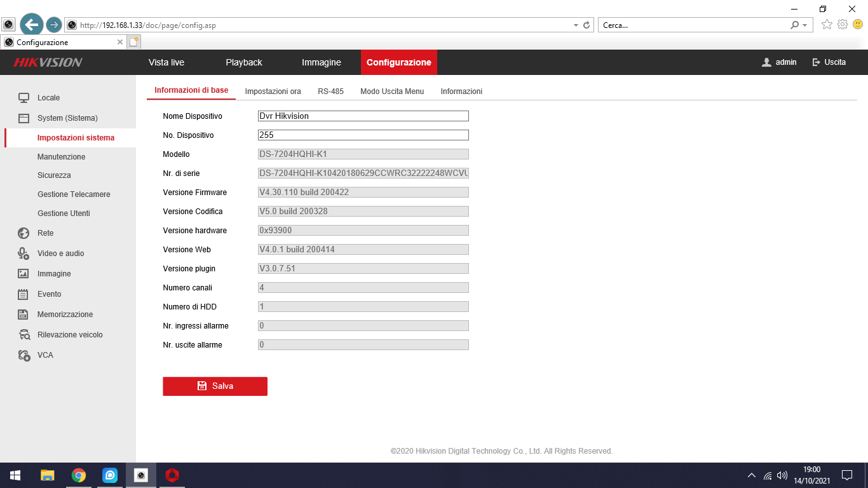This screenshot has width=868, height=488.
Task: Click the Salva button
Action: pyautogui.click(x=215, y=386)
